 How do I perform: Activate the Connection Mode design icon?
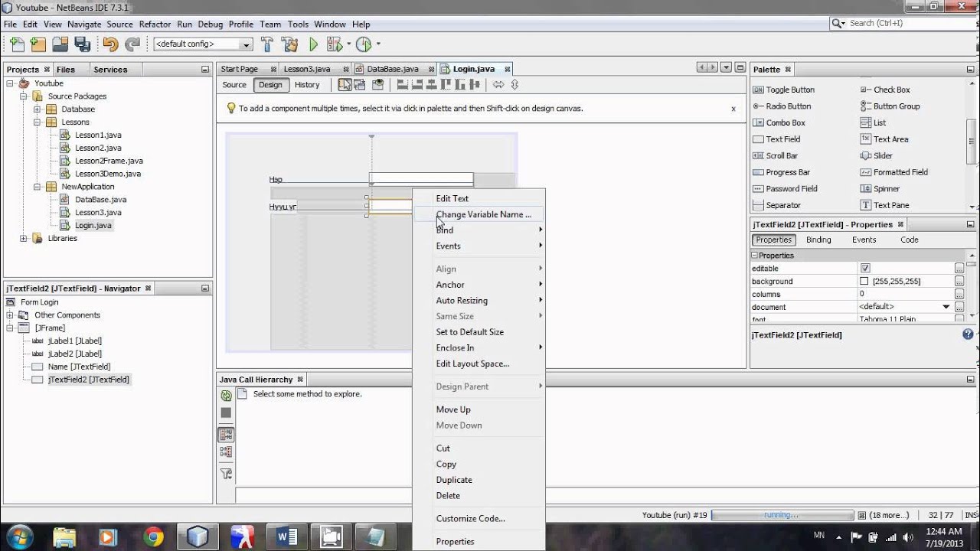(x=360, y=85)
